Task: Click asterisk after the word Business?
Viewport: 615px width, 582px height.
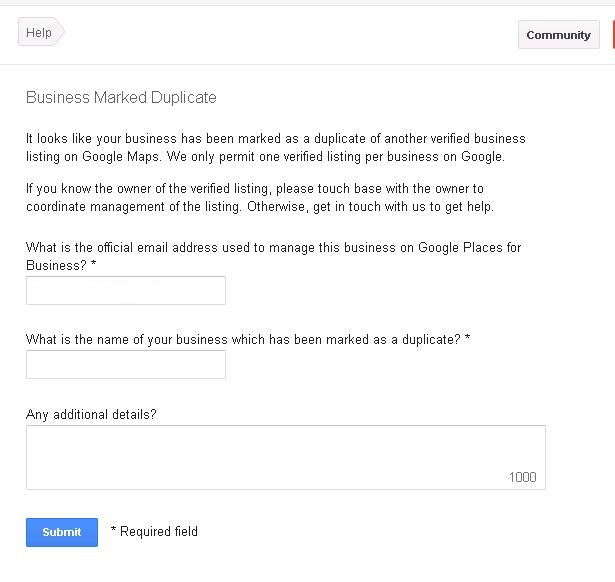Action: tap(93, 264)
